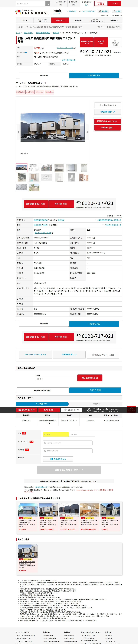Click top red 見学予約 button near title

tap(101, 42)
